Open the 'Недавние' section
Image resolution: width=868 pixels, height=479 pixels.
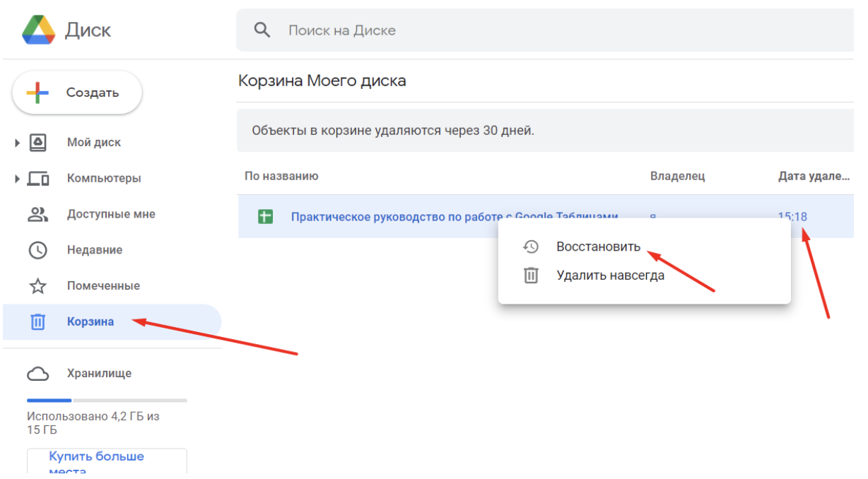pos(95,250)
